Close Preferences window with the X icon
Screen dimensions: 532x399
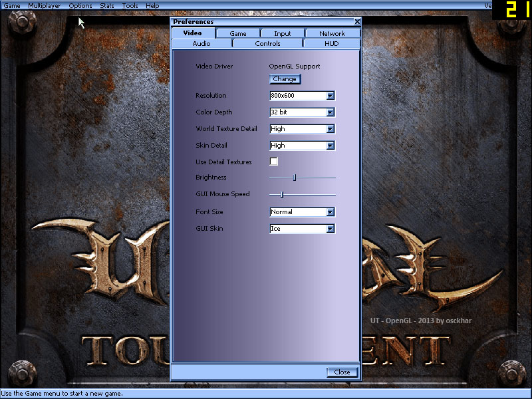click(357, 22)
